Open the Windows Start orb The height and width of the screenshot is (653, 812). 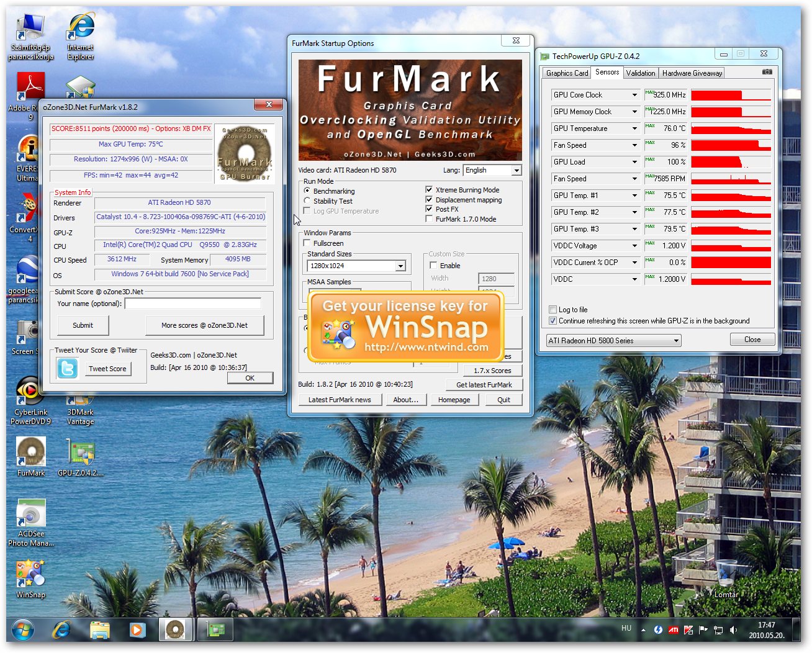(x=22, y=631)
